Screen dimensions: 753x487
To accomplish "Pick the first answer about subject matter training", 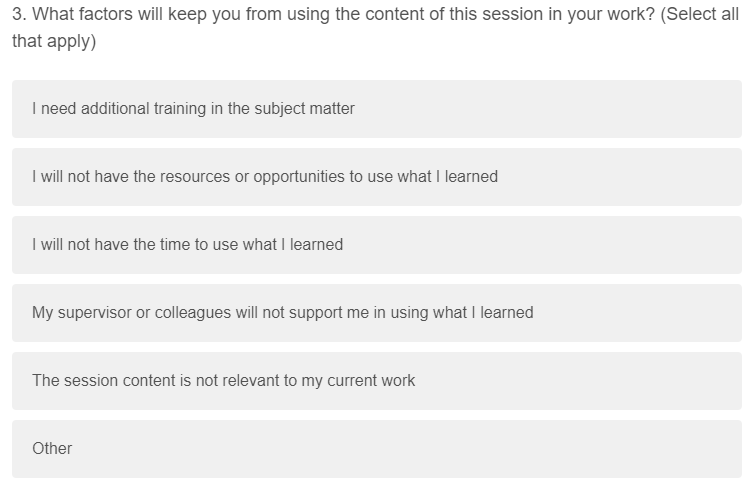I will point(193,108).
